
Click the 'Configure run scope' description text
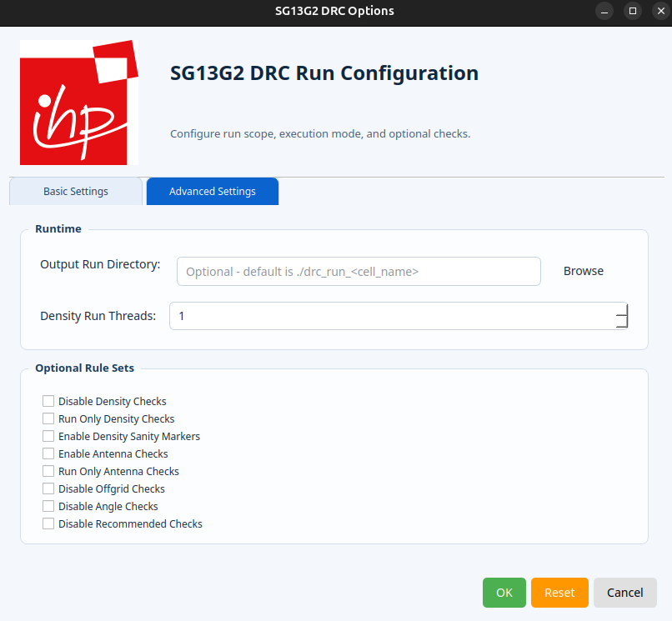click(320, 134)
